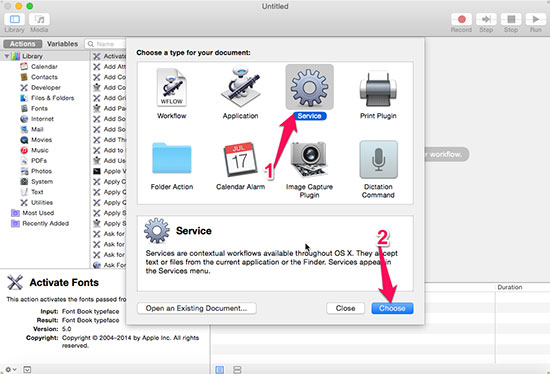550x374 pixels.
Task: Click the Record button in toolbar
Action: [461, 19]
